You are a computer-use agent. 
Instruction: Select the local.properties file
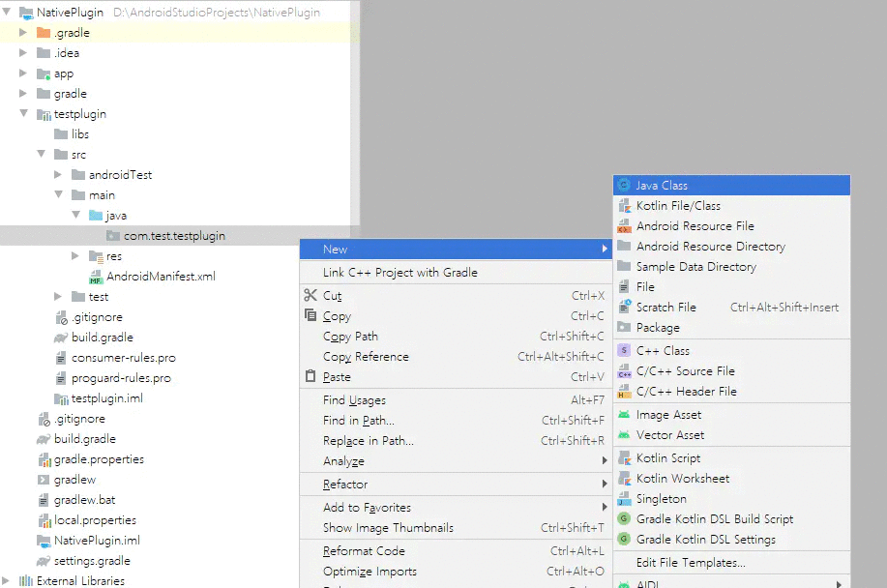tap(95, 520)
